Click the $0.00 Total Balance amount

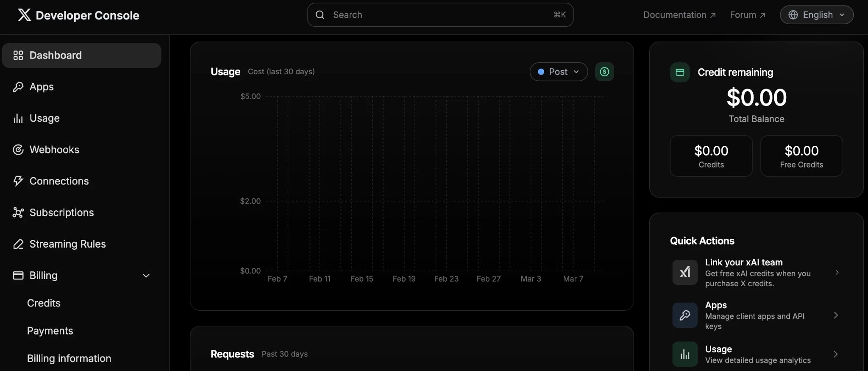pos(757,98)
